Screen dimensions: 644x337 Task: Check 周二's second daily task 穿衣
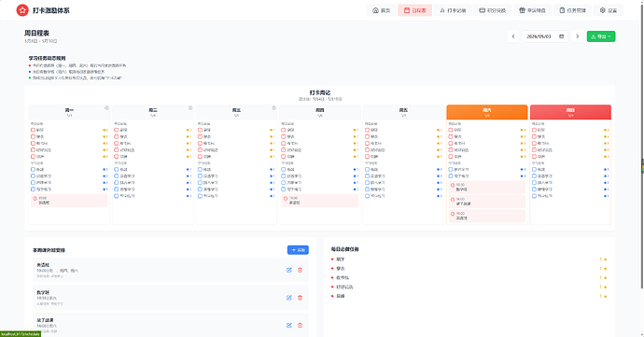tap(117, 136)
